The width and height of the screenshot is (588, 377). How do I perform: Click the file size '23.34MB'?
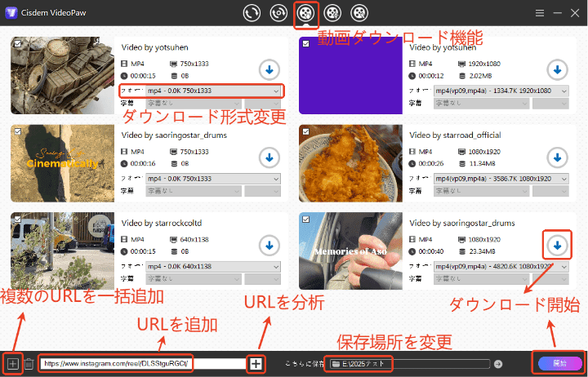point(483,251)
